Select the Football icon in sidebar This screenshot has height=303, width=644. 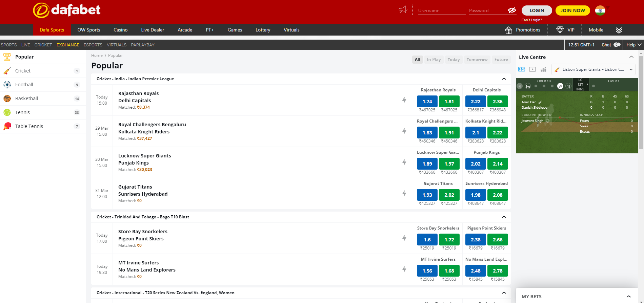tap(7, 85)
